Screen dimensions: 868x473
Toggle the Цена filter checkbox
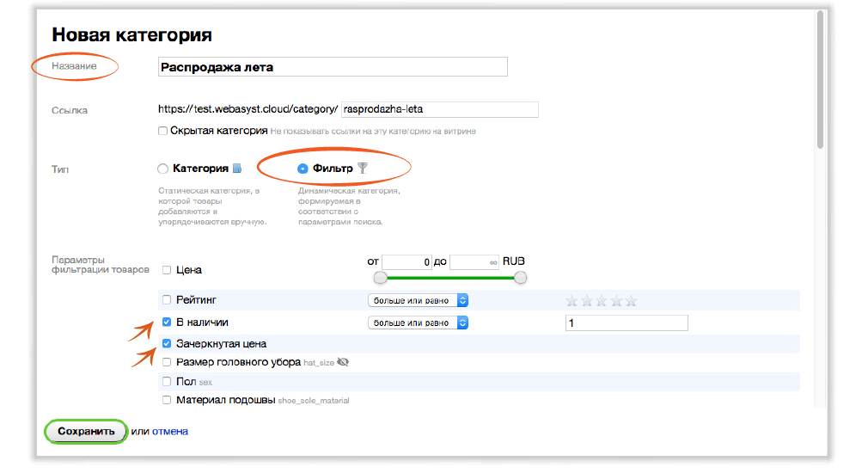(x=167, y=270)
